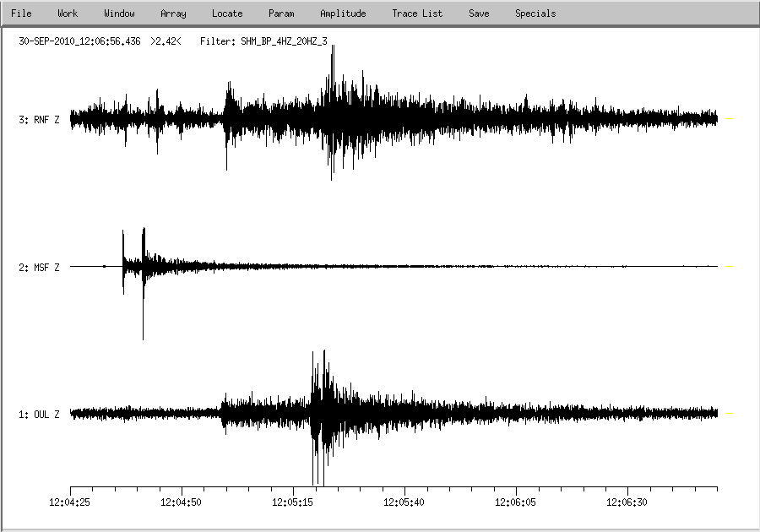Click the 12:06:05 time axis label
The image size is (760, 532).
tap(515, 502)
